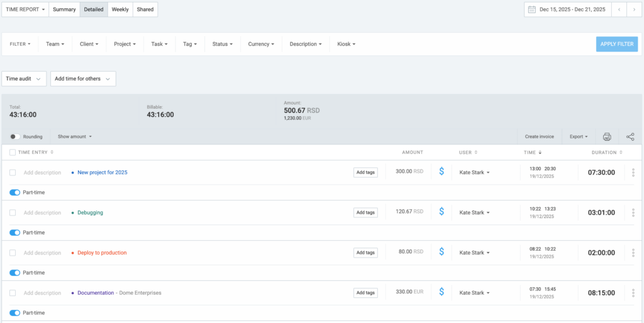
Task: Enable the Rounding toggle
Action: point(15,136)
